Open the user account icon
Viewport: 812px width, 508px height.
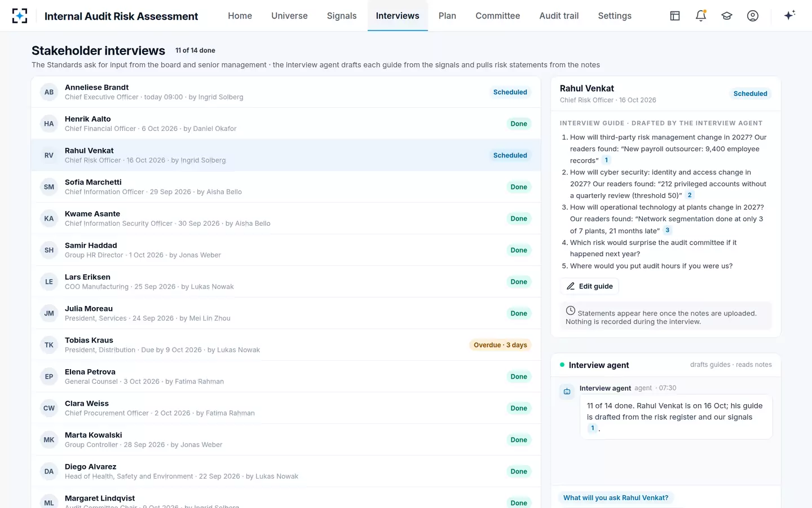pos(753,16)
